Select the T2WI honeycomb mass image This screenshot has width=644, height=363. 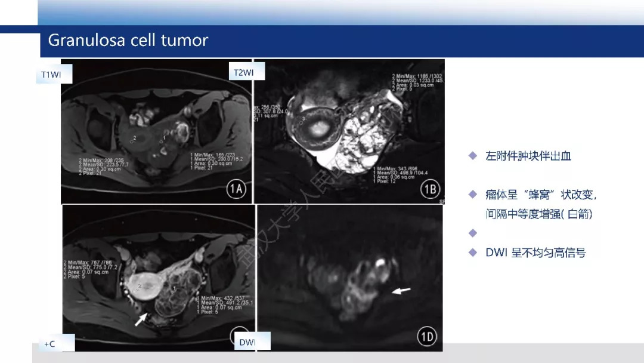click(x=349, y=131)
